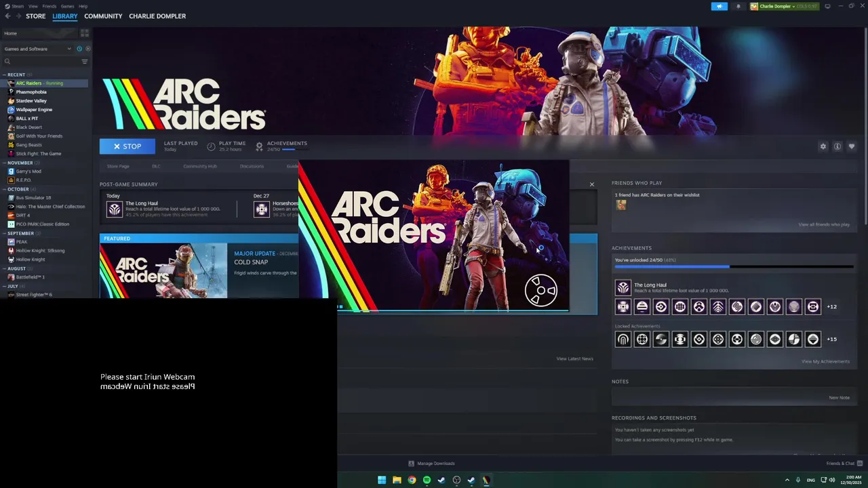
Task: Show game info via the info icon
Action: (x=837, y=146)
